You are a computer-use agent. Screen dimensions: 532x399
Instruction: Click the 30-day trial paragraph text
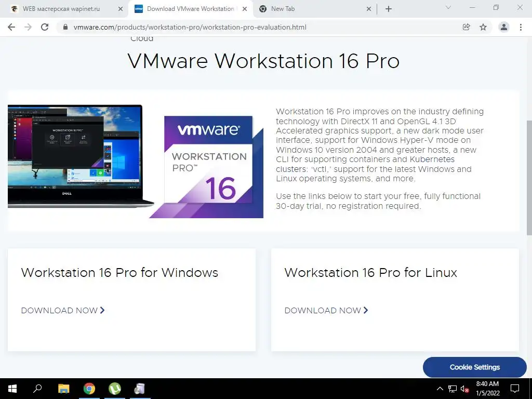[378, 201]
